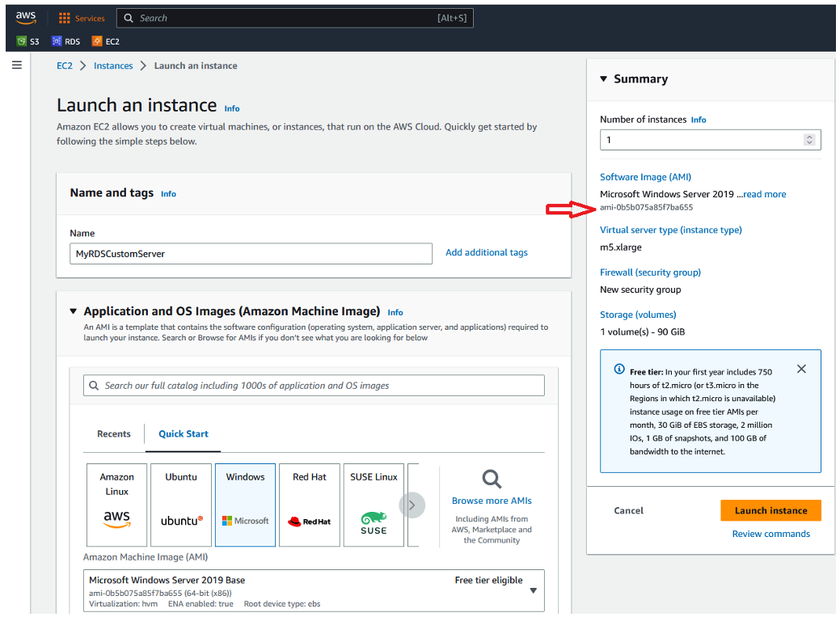This screenshot has height=617, width=840.
Task: Open Info link next to Name and tags
Action: 168,194
